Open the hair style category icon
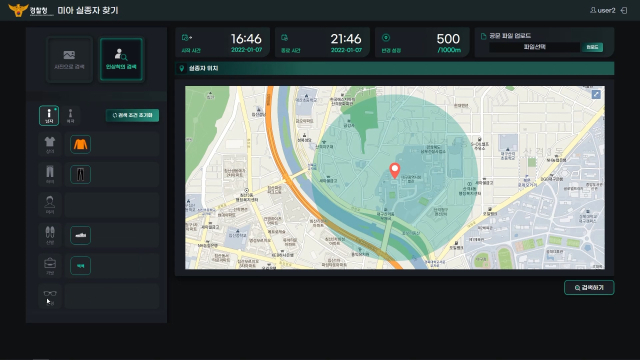640x360 pixels. 50,205
